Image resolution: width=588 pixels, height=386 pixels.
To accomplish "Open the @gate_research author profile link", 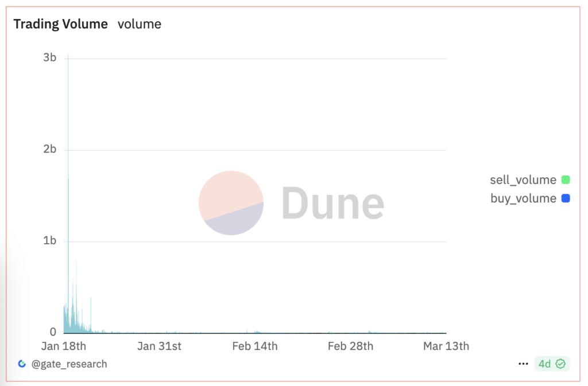I will pyautogui.click(x=69, y=364).
